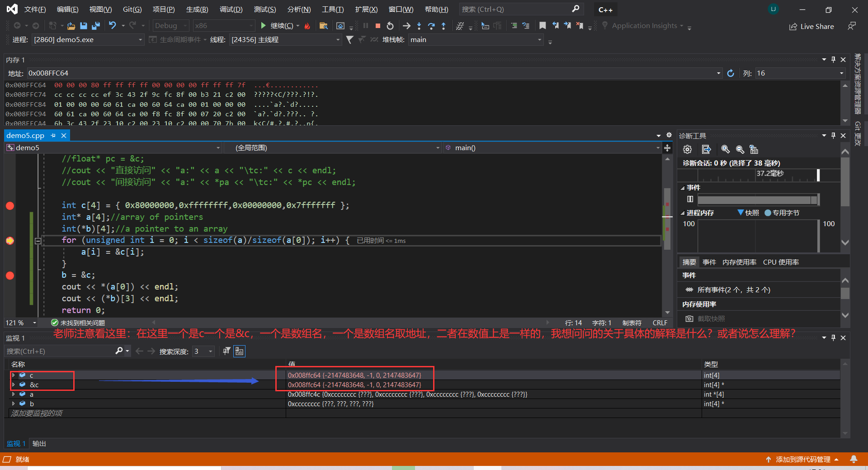Toggle breakpoint on int c[4] line
Screen dimensions: 868x470
10,206
